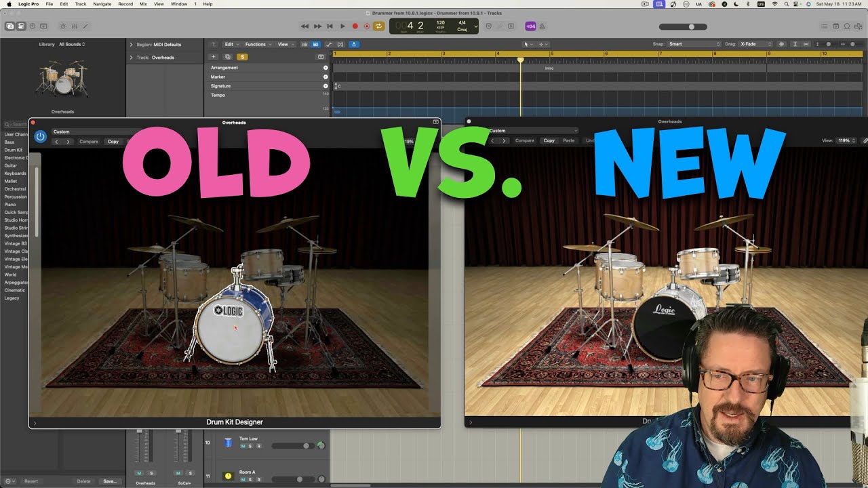Record-enable the Room A track
The image size is (868, 488).
[x=258, y=479]
